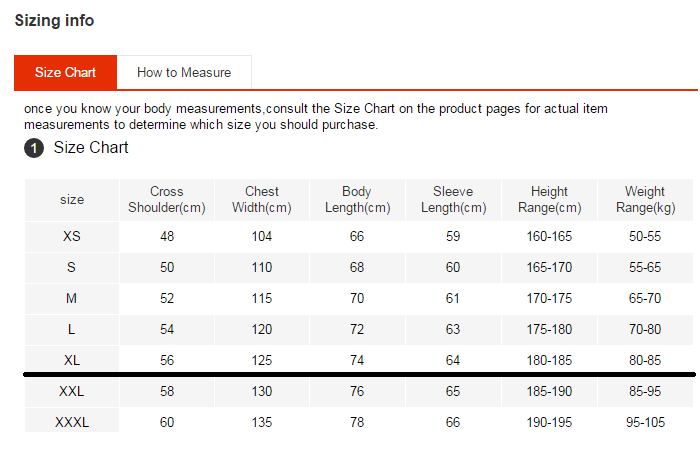Open the Size Chart tab
Viewport: 700px width, 451px height.
65,73
